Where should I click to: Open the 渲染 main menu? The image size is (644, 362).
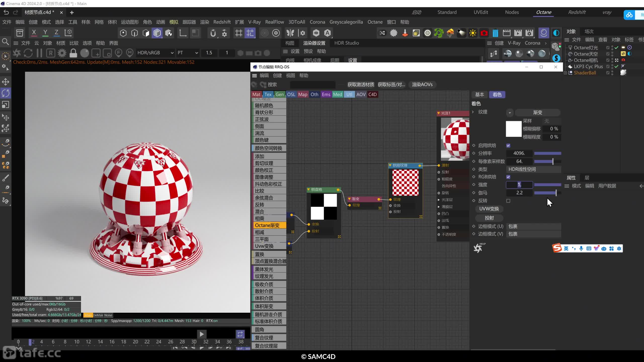[205, 22]
